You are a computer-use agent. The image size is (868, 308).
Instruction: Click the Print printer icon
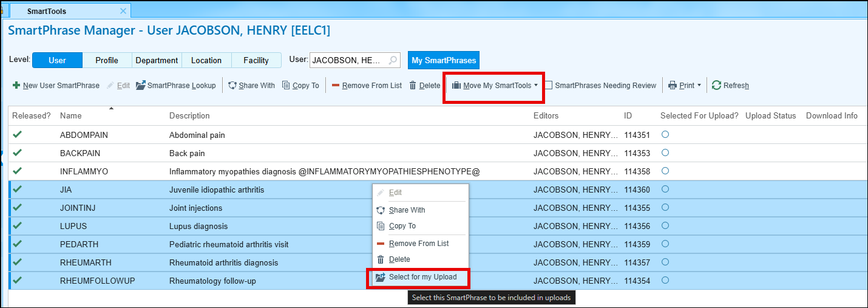[x=673, y=86]
